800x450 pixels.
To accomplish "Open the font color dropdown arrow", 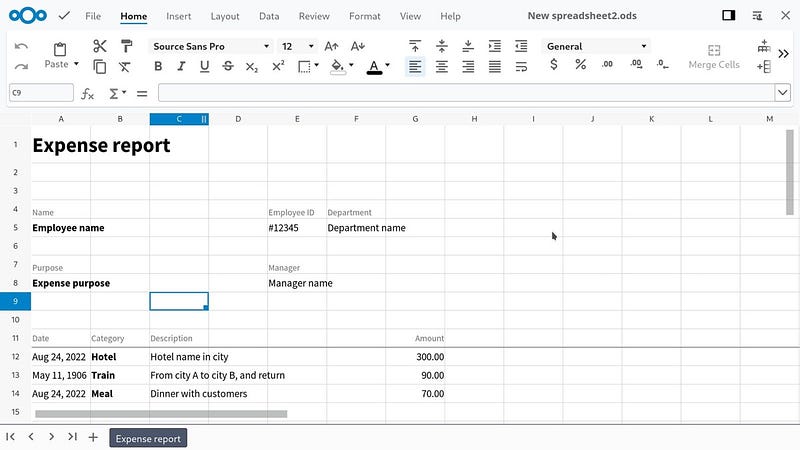I will click(x=387, y=65).
